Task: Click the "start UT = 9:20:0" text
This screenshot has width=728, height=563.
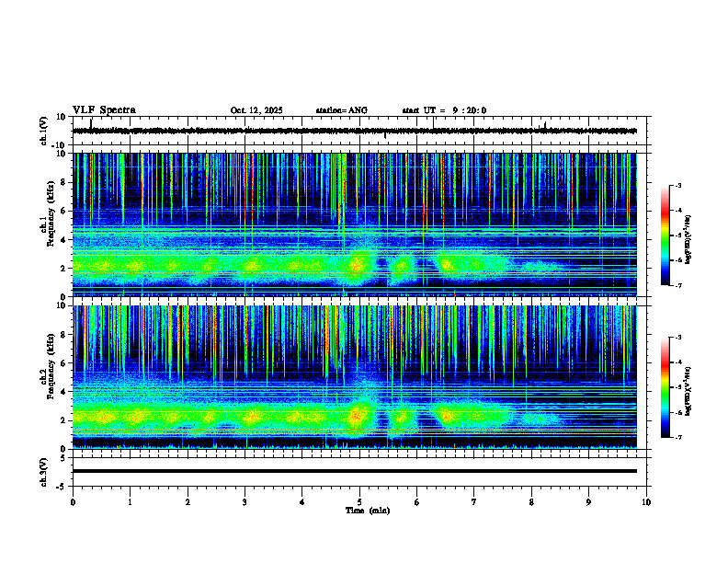Action: click(444, 110)
